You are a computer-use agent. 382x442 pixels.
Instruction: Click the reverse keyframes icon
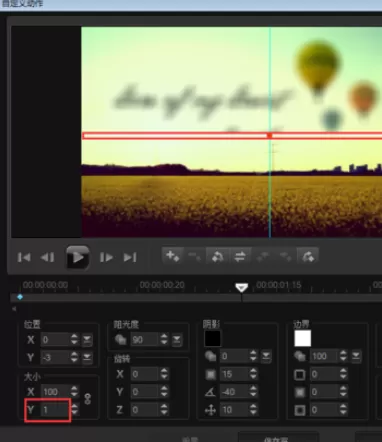pos(217,256)
